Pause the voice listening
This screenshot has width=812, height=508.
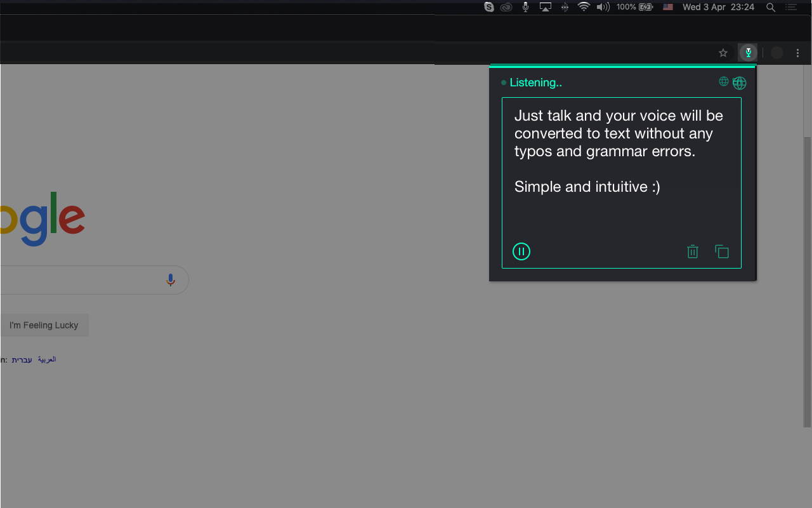[x=521, y=251]
